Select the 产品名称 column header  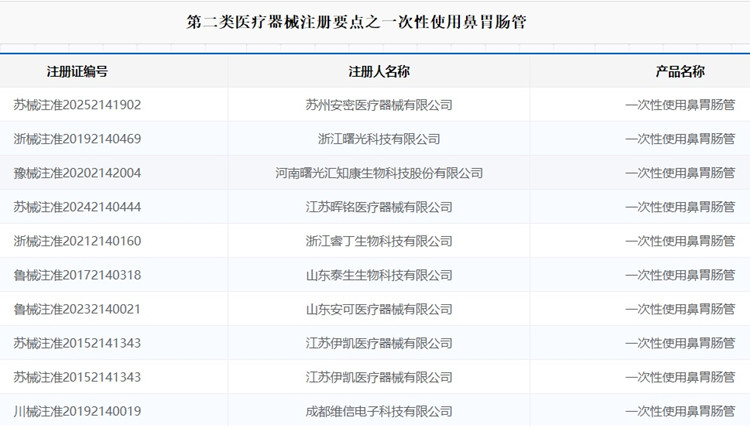[x=679, y=72]
